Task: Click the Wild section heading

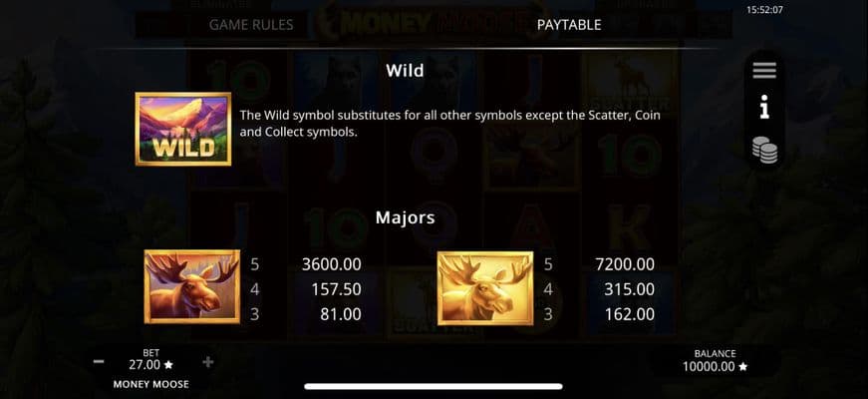Action: click(406, 71)
